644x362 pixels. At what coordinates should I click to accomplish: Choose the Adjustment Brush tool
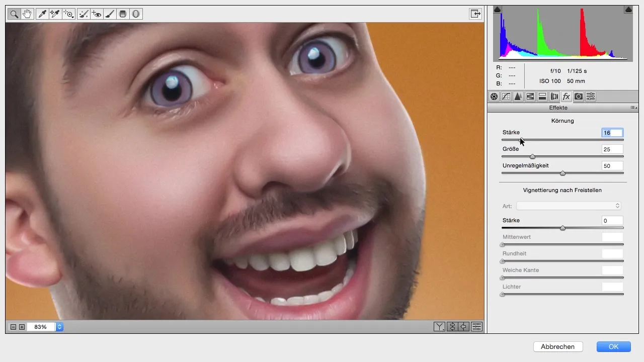110,14
